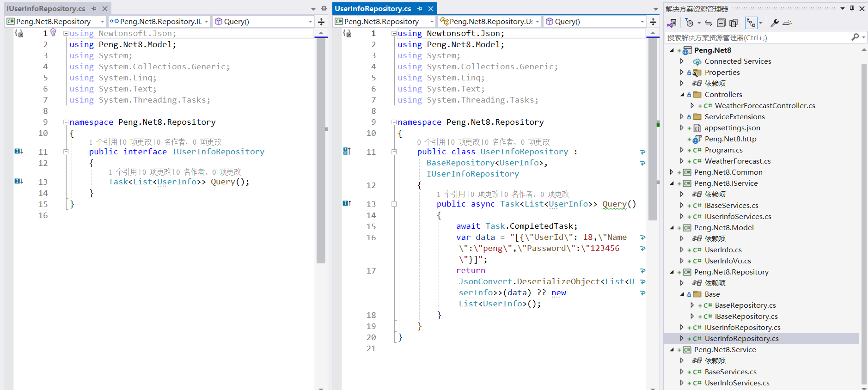Click the right editor line 11 inheritance margin icon
The height and width of the screenshot is (390, 868).
point(347,151)
